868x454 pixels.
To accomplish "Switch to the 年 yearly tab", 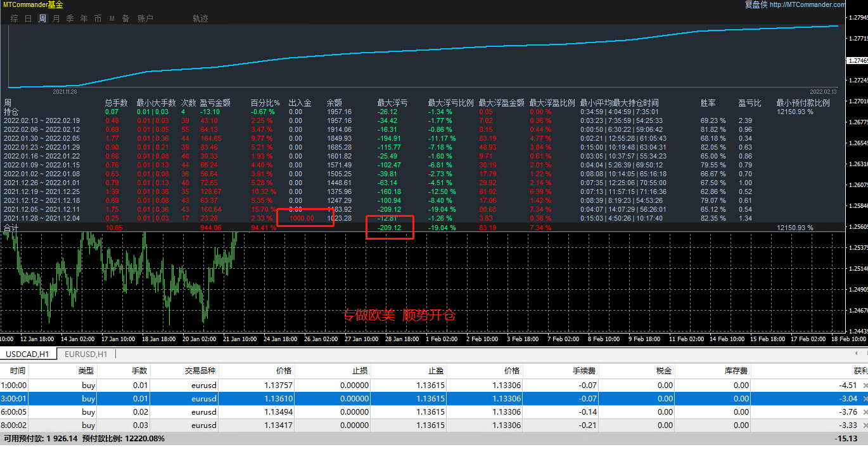I will pos(84,18).
